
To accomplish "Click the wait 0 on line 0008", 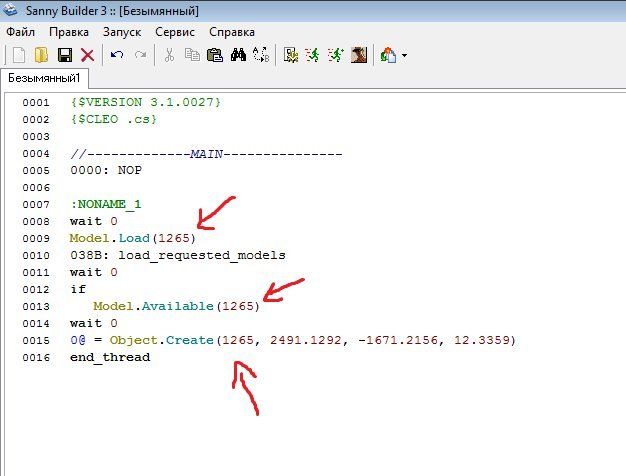I will click(x=94, y=221).
